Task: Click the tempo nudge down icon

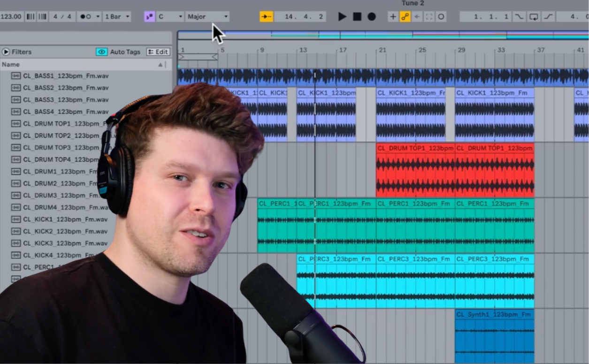Action: pos(31,16)
